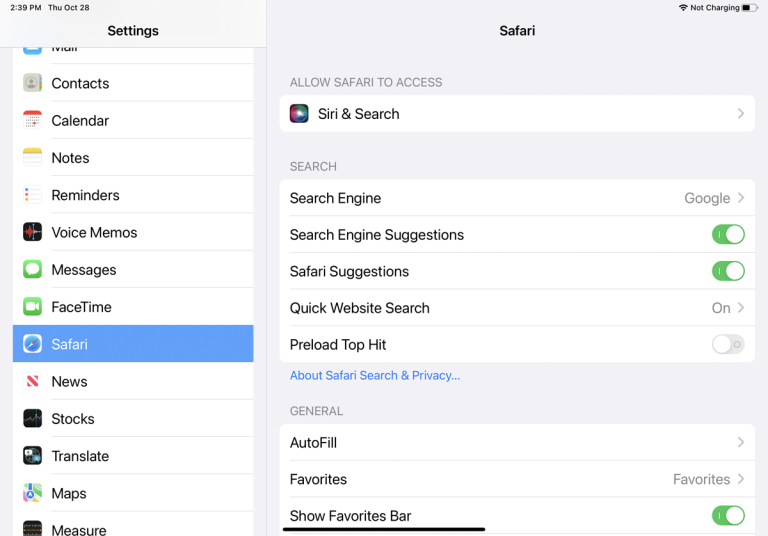
Task: Expand Quick Website Search setting
Action: pos(516,308)
